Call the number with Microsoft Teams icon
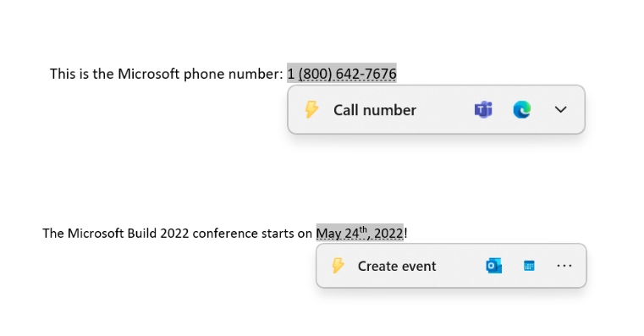 point(483,110)
